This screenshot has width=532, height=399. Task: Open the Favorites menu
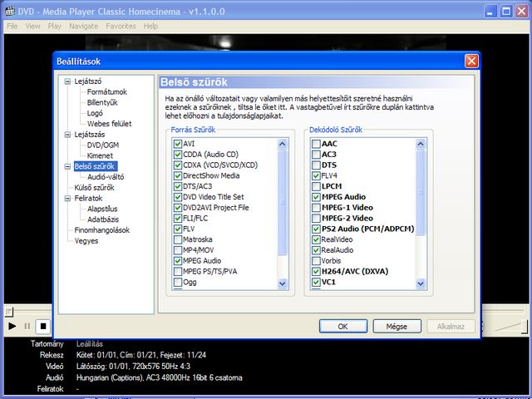coord(121,26)
